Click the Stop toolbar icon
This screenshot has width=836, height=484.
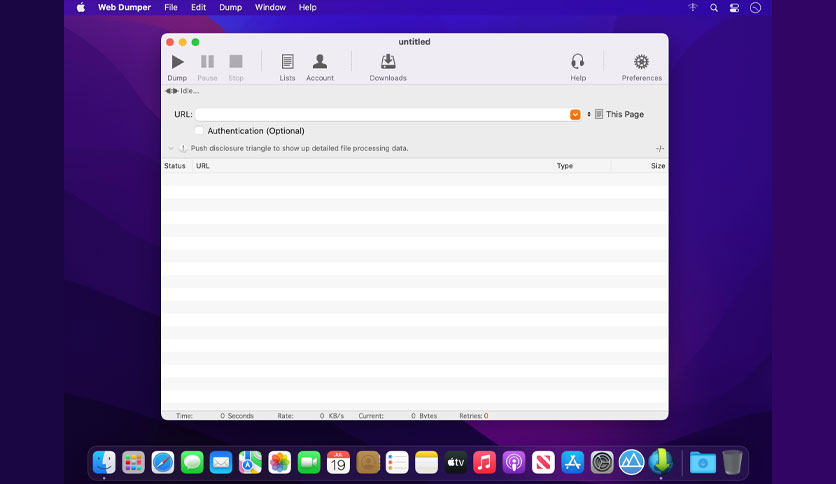(236, 62)
